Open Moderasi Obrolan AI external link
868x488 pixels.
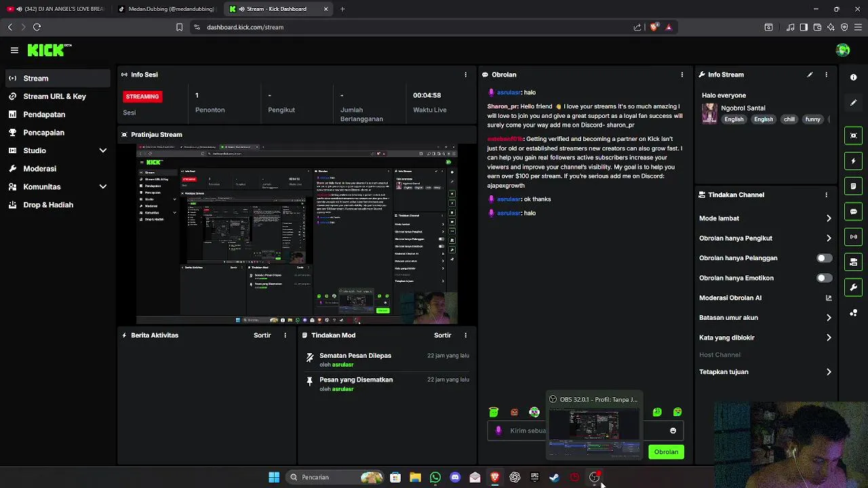coord(829,298)
